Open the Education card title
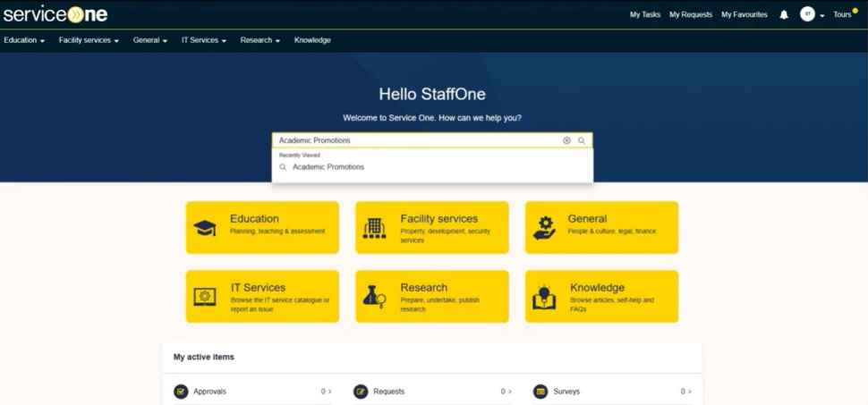The width and height of the screenshot is (868, 405). (255, 218)
